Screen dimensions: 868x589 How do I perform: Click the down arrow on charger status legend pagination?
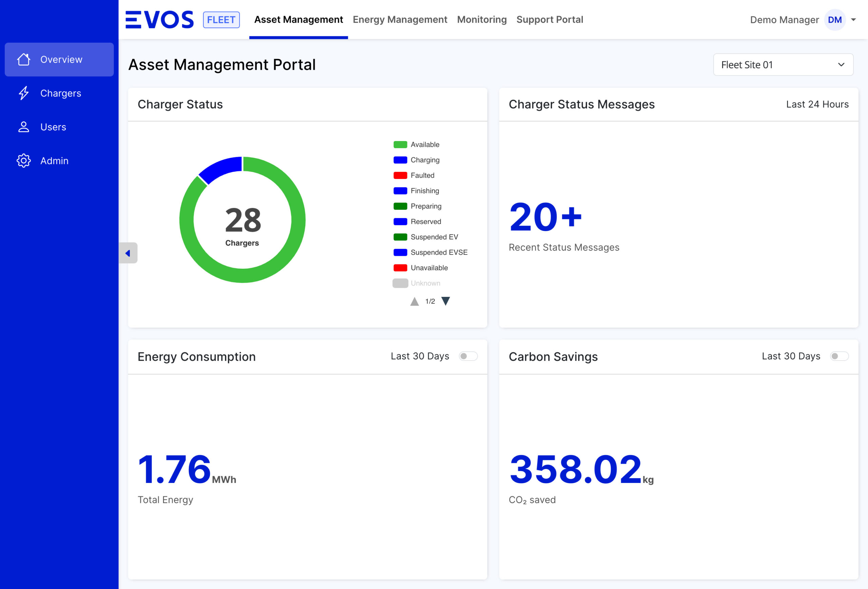[446, 301]
